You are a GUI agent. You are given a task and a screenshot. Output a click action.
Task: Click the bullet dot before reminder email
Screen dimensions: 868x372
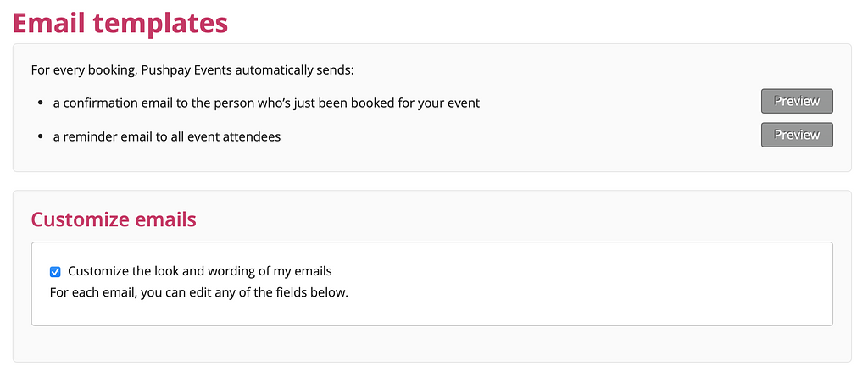41,136
